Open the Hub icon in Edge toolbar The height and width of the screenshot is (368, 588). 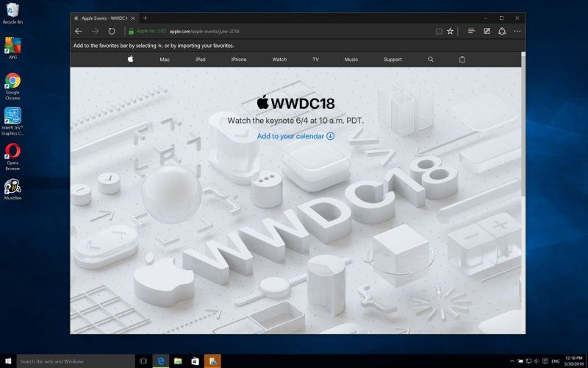click(471, 32)
